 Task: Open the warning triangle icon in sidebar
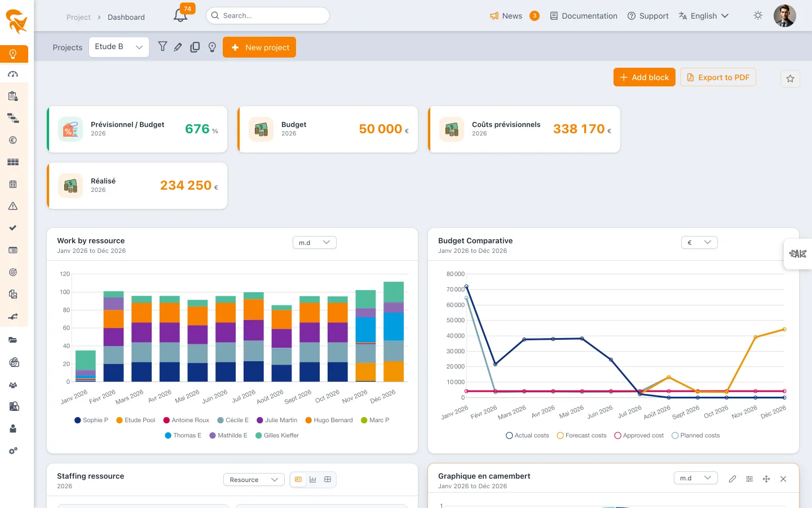click(x=13, y=206)
